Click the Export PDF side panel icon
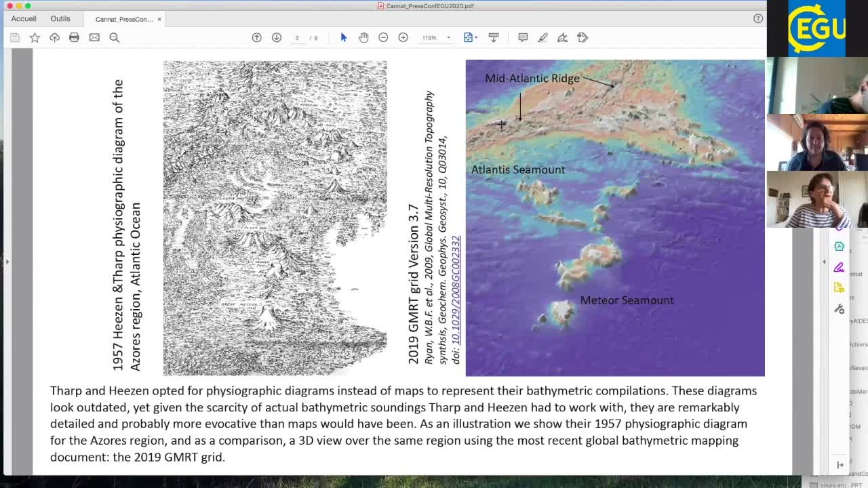Viewport: 868px width, 488px height. click(840, 247)
